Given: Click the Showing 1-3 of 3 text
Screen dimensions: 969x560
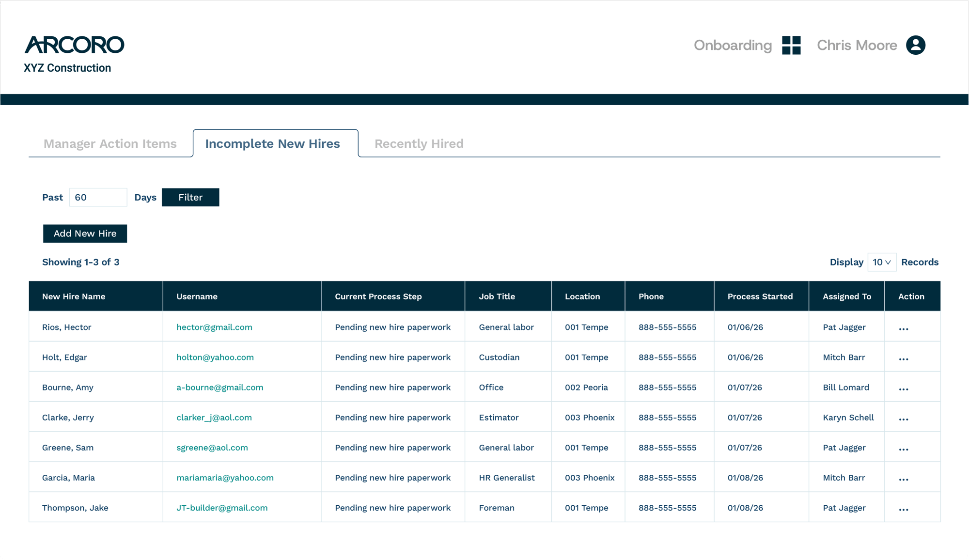Looking at the screenshot, I should coord(81,262).
